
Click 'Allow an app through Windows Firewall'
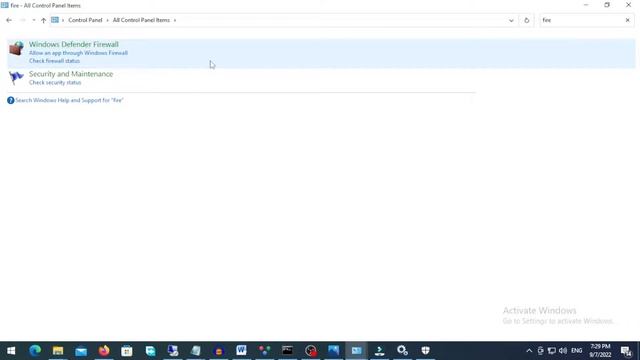tap(78, 53)
